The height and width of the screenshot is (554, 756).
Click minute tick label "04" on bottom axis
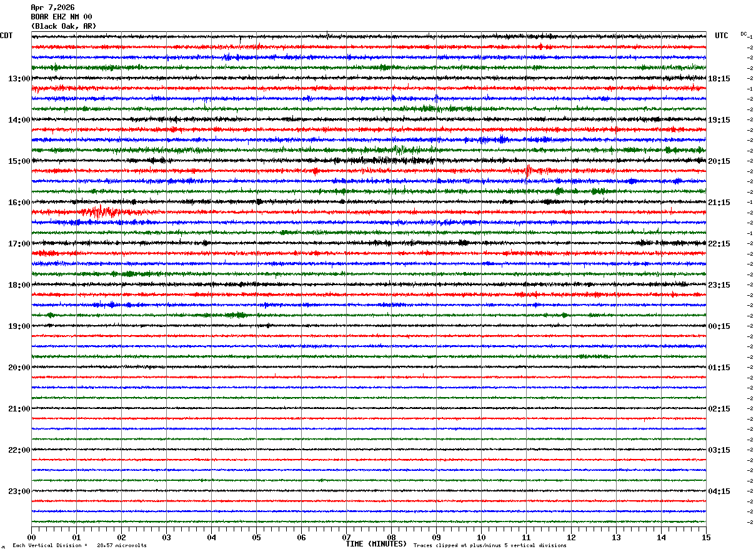(x=211, y=537)
